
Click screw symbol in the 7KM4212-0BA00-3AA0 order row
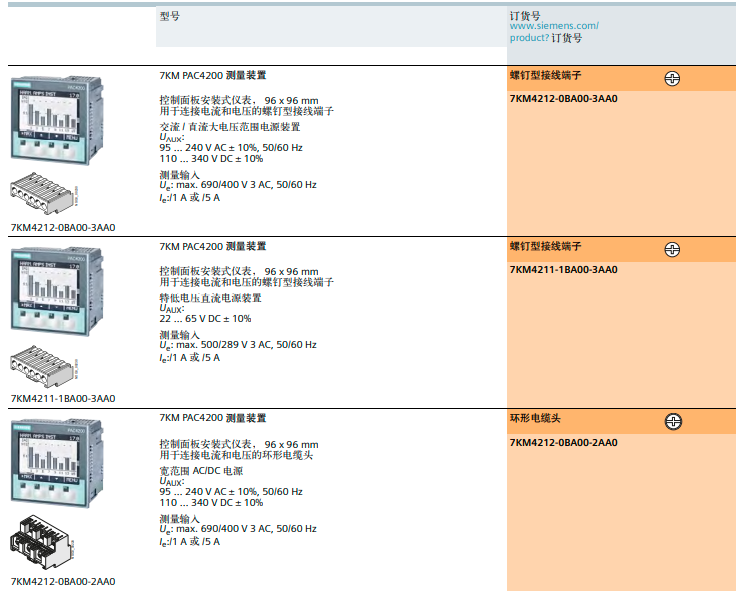click(x=673, y=78)
